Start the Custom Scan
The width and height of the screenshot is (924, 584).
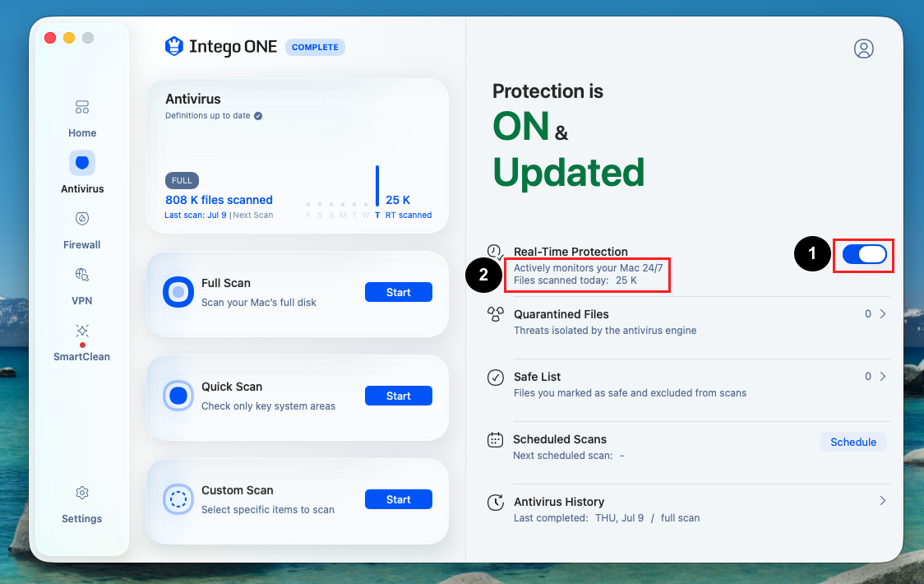click(399, 499)
